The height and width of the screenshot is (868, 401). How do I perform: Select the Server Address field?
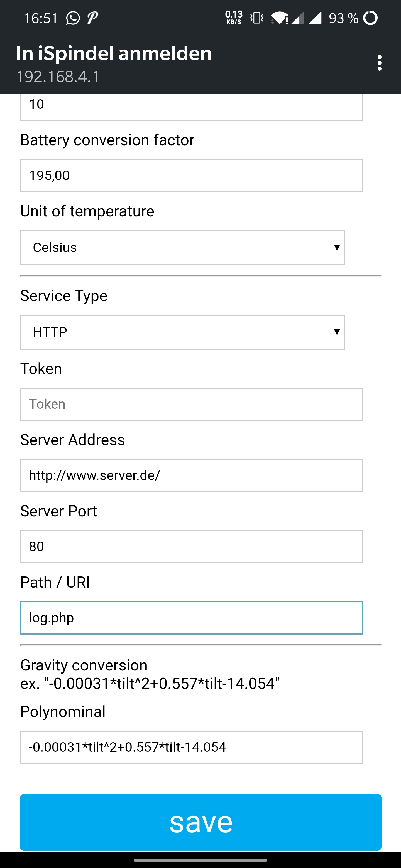pos(191,475)
